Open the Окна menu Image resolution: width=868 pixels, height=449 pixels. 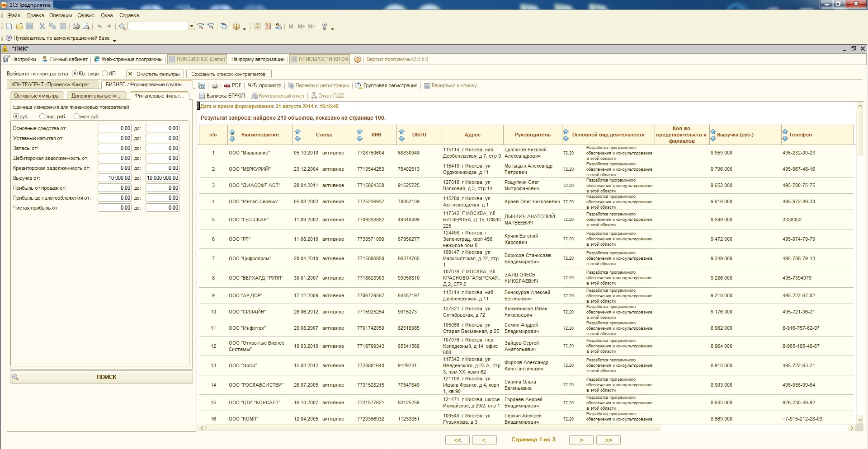point(107,15)
